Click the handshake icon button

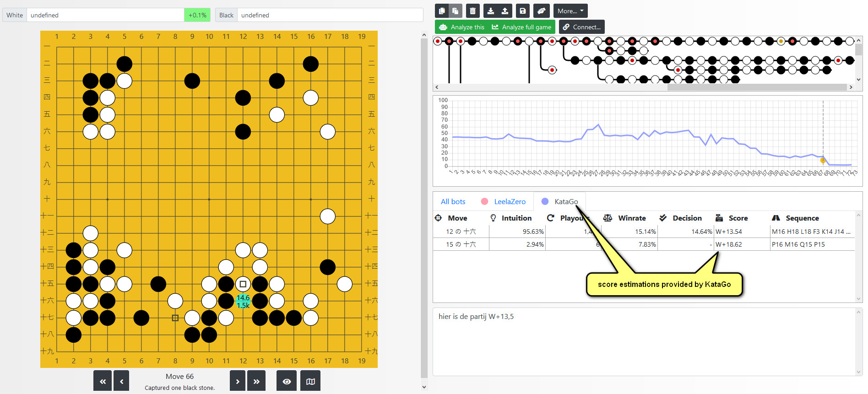[x=541, y=11]
